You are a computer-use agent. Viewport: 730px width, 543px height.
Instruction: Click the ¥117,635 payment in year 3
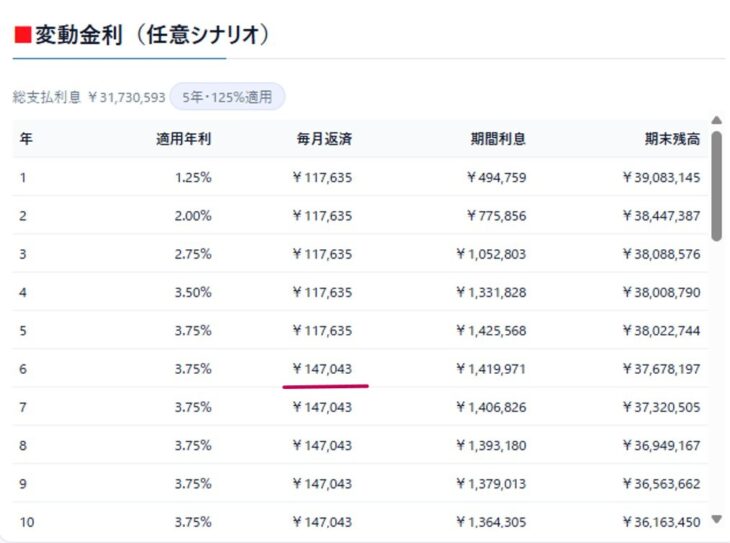point(322,254)
